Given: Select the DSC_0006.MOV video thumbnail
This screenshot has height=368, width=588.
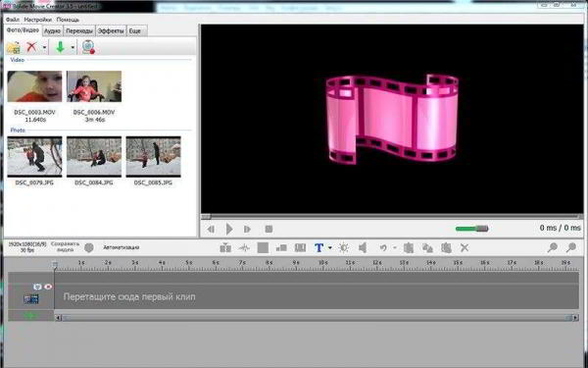Looking at the screenshot, I should 94,86.
